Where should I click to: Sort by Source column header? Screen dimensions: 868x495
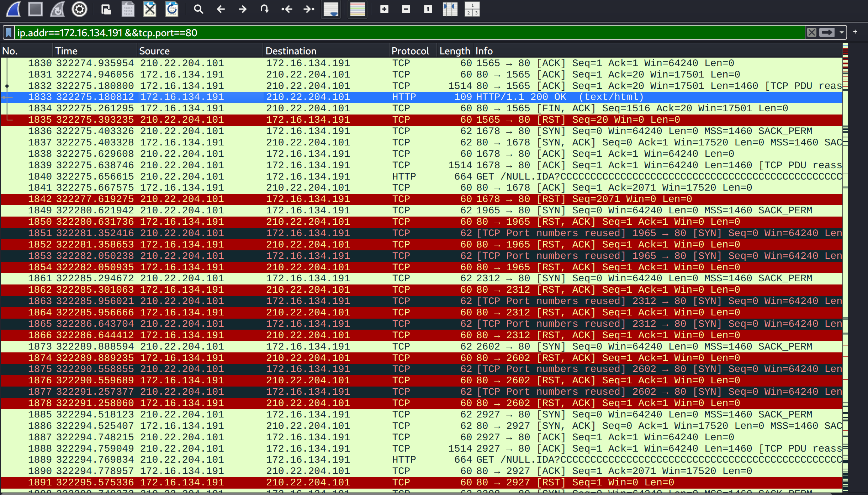click(x=154, y=51)
